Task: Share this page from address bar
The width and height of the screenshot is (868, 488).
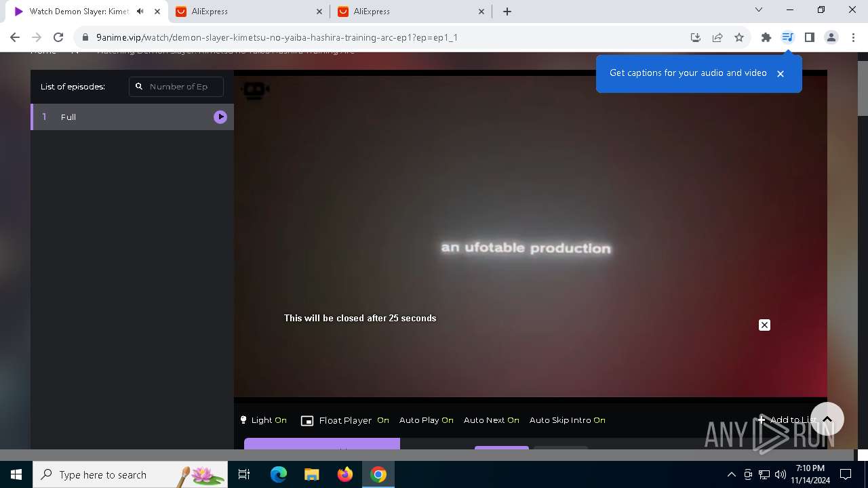Action: 717,37
